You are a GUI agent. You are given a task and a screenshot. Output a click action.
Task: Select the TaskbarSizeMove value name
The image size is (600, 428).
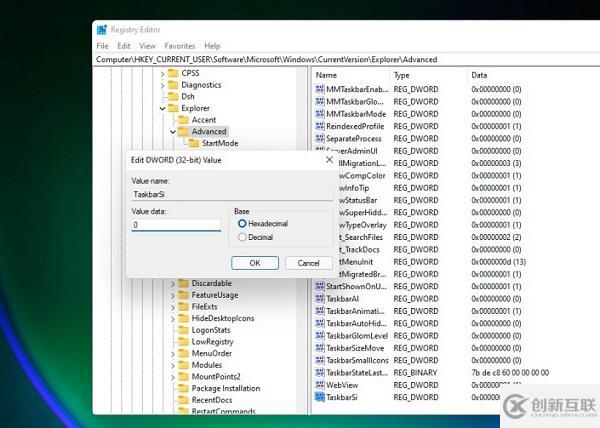(x=355, y=348)
